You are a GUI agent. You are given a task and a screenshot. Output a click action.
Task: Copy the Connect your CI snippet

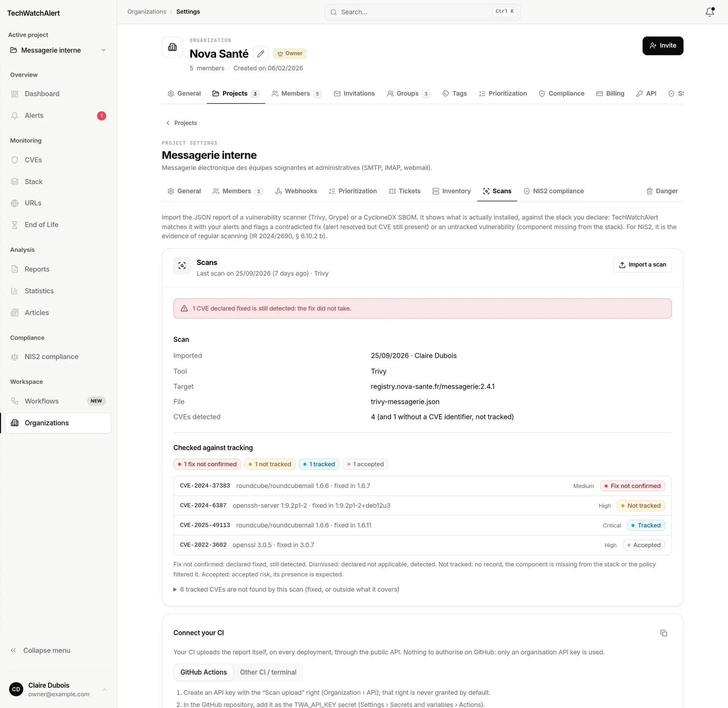coord(664,633)
